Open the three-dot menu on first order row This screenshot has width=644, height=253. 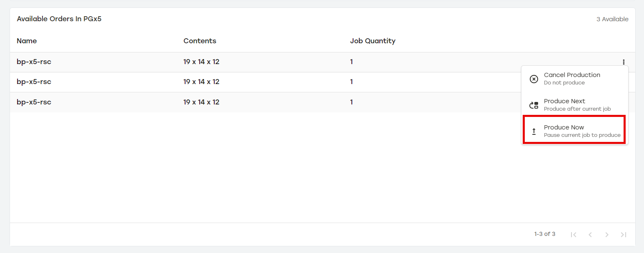click(624, 62)
